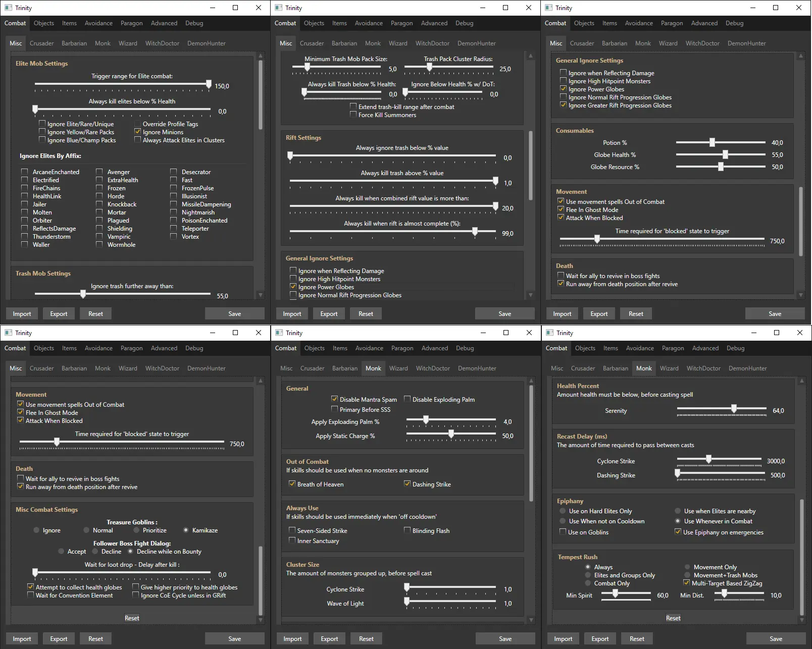Click Save in Misc Combat Settings window
Viewport: 812px width, 649px height.
235,638
